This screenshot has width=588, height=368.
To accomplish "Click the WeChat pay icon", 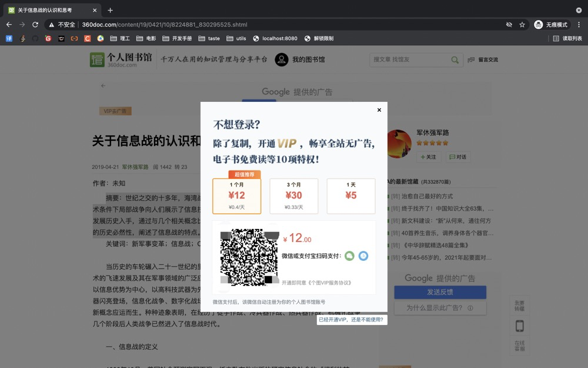I will (349, 256).
